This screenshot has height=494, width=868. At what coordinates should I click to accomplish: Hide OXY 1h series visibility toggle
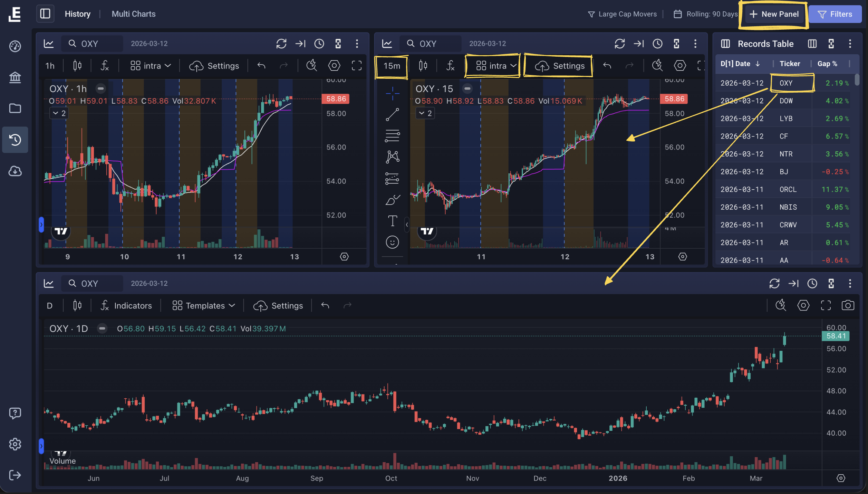pos(100,89)
